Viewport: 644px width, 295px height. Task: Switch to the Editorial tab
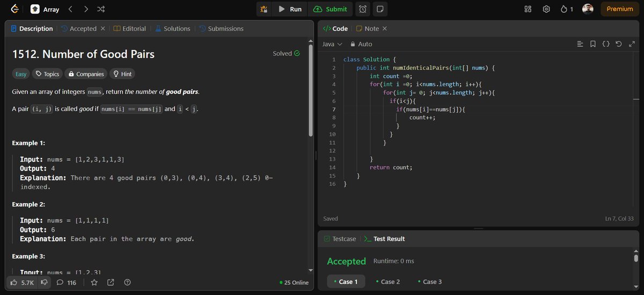coord(129,28)
